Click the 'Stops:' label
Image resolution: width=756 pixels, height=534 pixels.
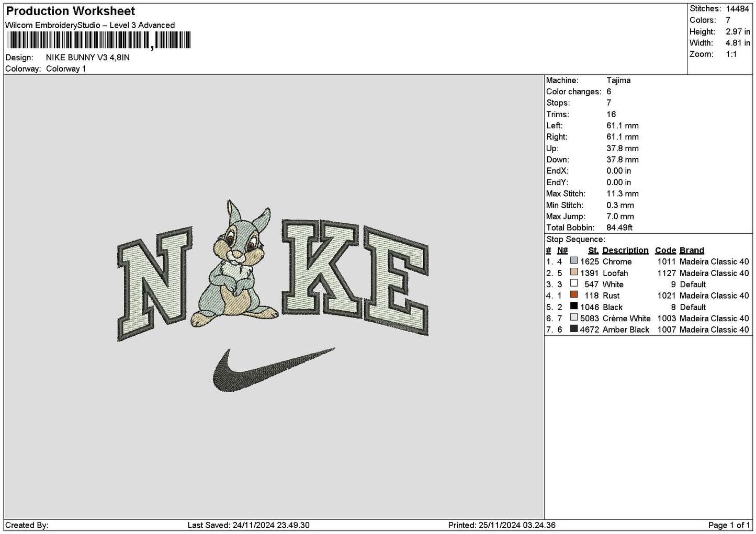[558, 103]
